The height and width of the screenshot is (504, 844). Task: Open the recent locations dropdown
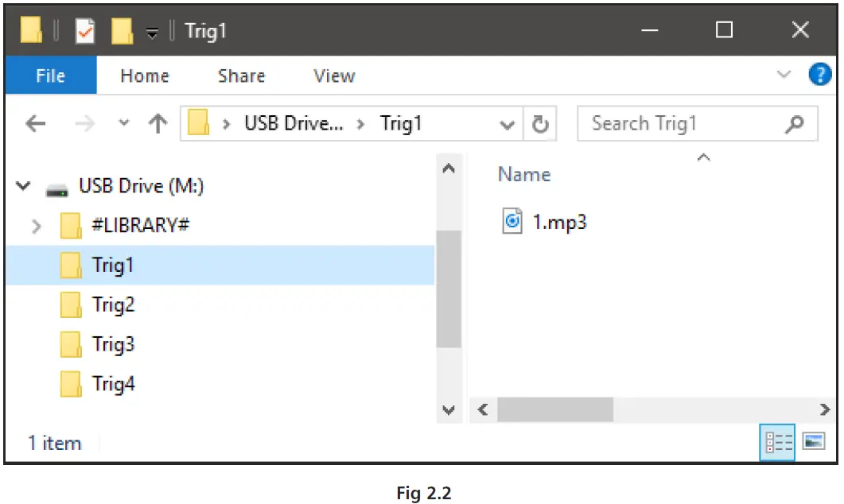click(x=123, y=124)
